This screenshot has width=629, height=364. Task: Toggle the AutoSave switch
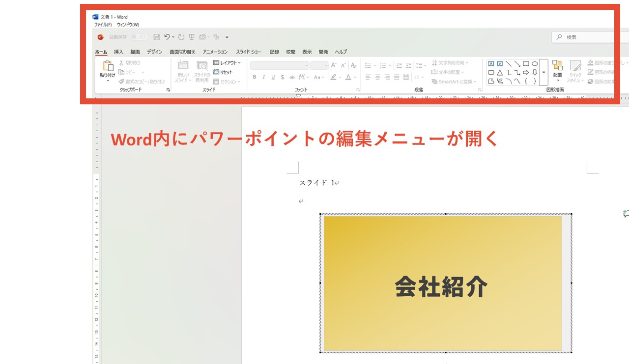[x=139, y=37]
